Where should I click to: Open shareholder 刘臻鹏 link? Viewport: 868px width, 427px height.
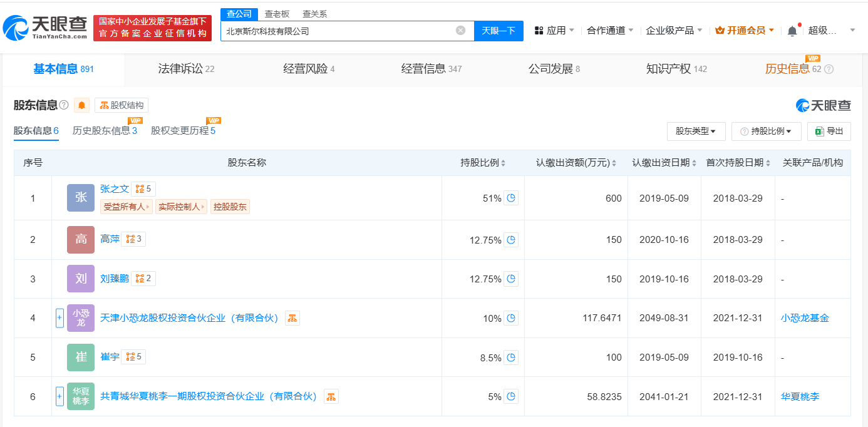pyautogui.click(x=115, y=278)
